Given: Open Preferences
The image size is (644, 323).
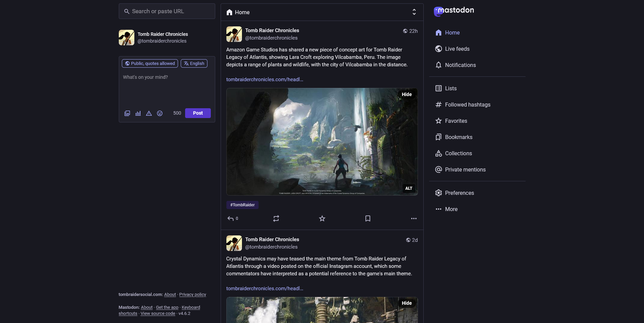Looking at the screenshot, I should [x=454, y=193].
